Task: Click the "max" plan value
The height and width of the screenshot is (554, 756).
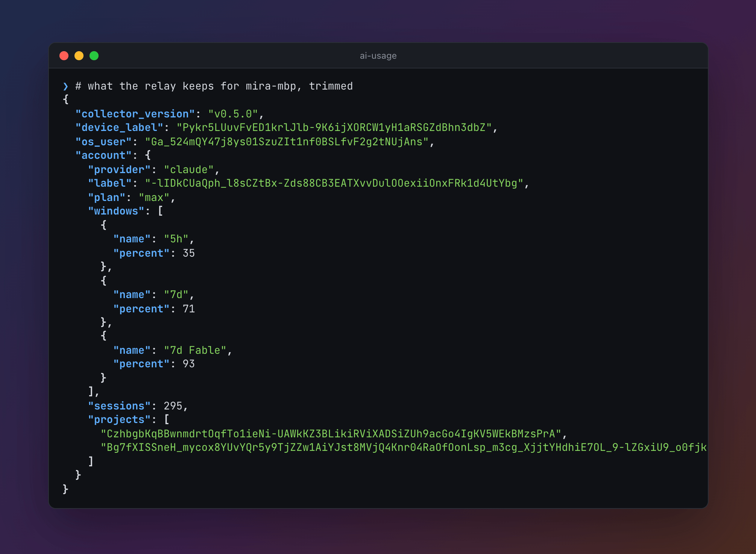Action: 154,197
